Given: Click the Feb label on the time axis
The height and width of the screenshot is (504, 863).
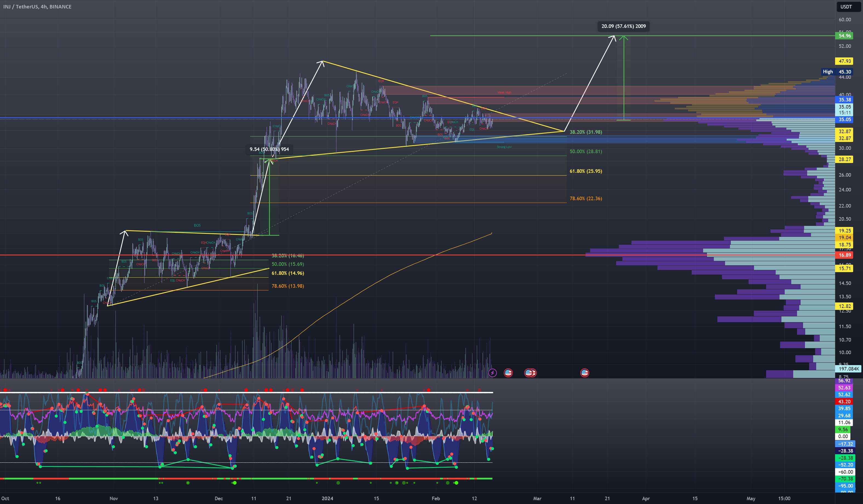Looking at the screenshot, I should click(x=436, y=498).
